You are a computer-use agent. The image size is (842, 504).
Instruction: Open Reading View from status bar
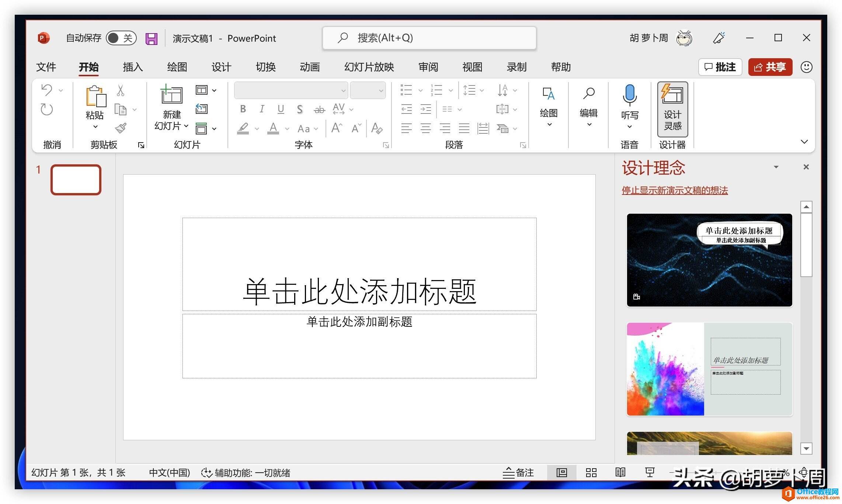coord(620,473)
